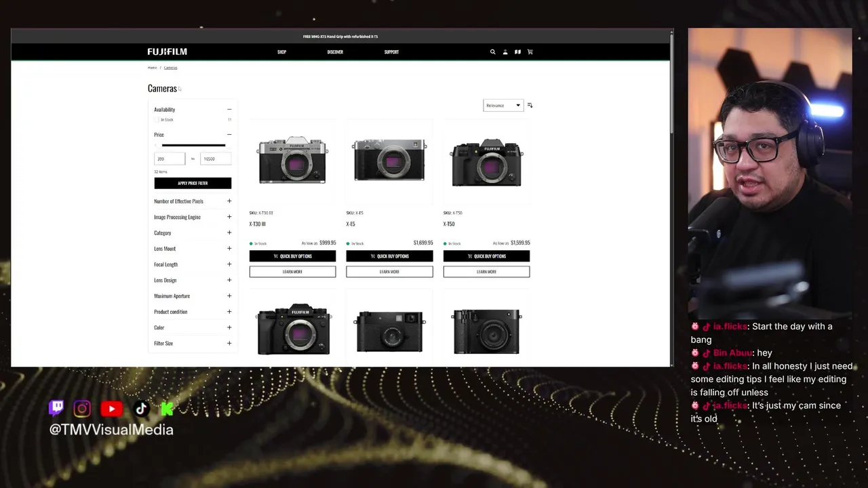Click the price range slider track

pyautogui.click(x=193, y=145)
